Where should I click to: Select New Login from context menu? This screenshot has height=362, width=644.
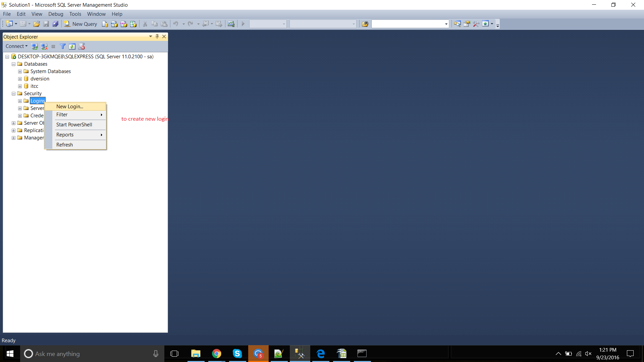pyautogui.click(x=70, y=107)
